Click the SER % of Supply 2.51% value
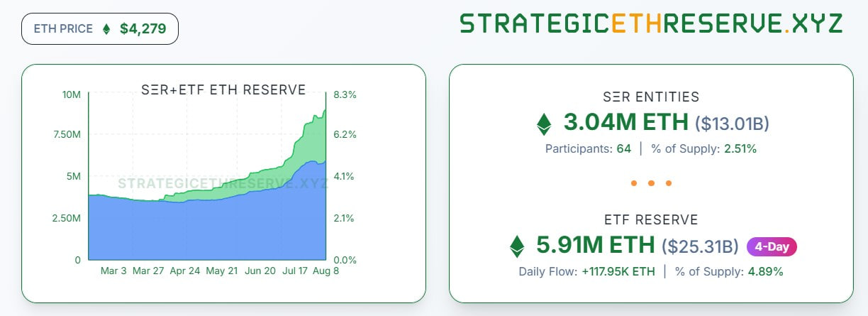Screen dimensions: 868x316 click(x=740, y=149)
